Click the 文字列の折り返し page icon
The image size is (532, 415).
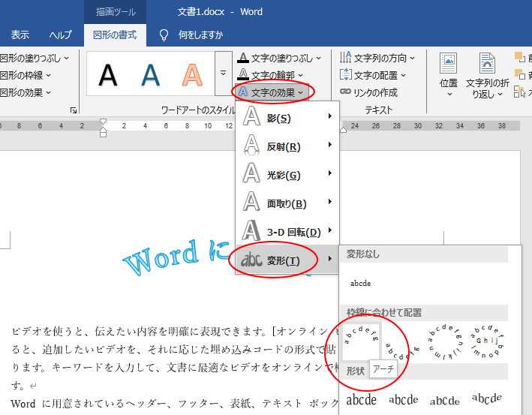pos(487,63)
